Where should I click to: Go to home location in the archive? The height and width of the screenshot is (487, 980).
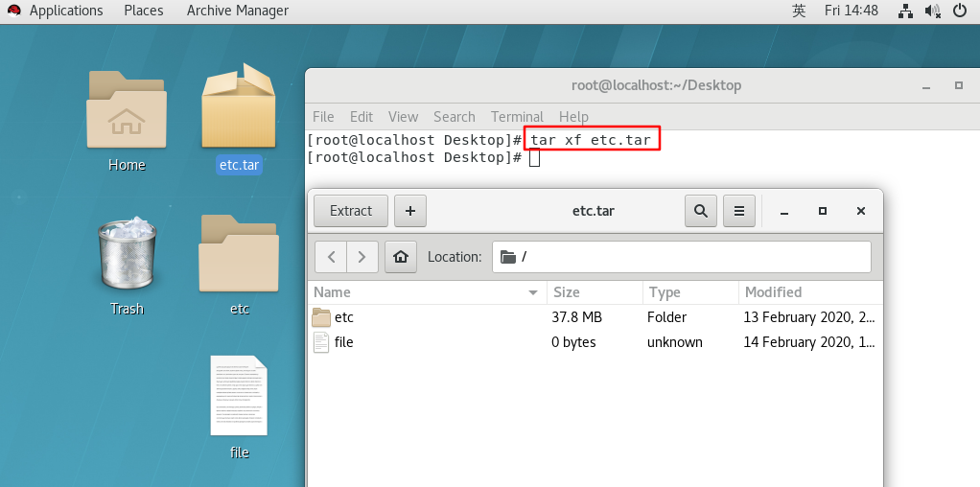pyautogui.click(x=401, y=257)
